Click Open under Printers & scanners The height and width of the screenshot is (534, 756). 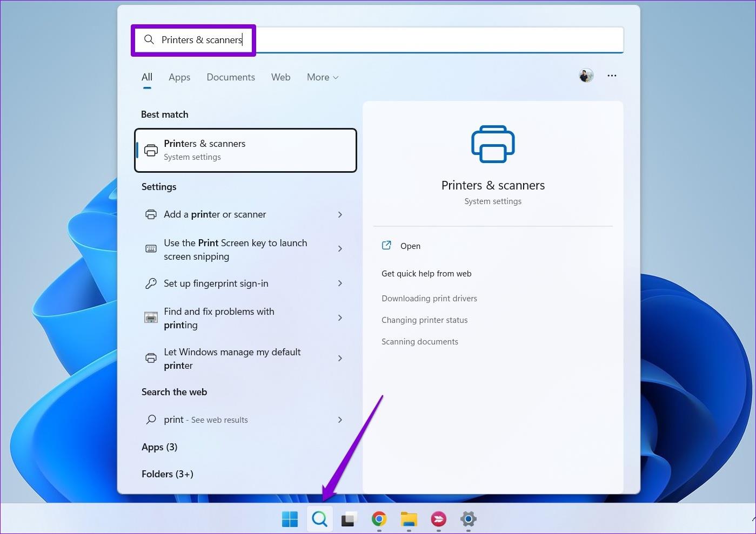410,246
